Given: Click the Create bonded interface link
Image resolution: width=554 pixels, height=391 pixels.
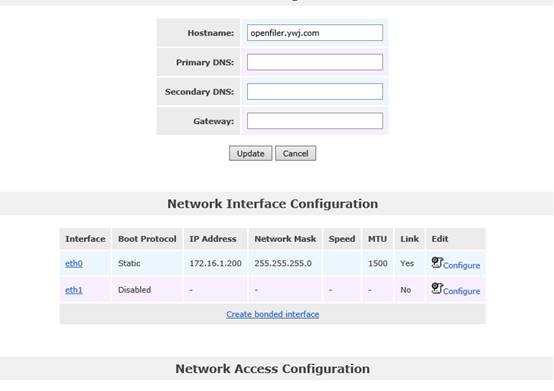Looking at the screenshot, I should click(x=272, y=314).
